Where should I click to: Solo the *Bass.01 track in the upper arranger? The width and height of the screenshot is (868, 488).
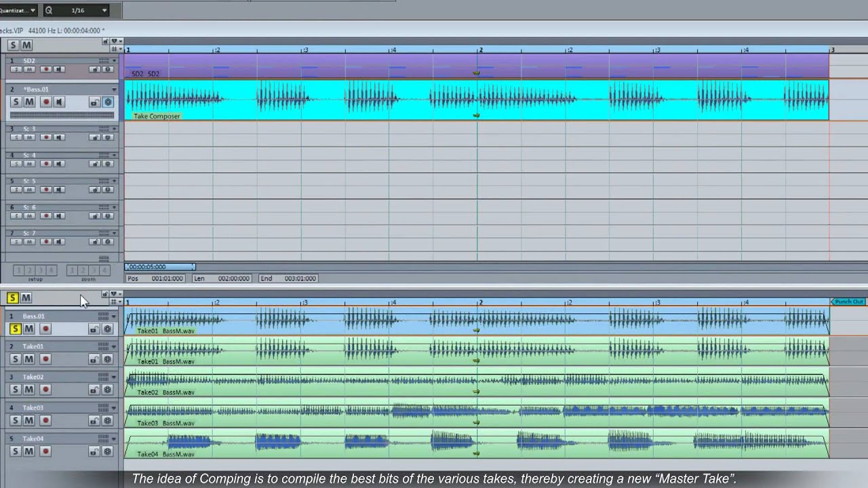(15, 102)
